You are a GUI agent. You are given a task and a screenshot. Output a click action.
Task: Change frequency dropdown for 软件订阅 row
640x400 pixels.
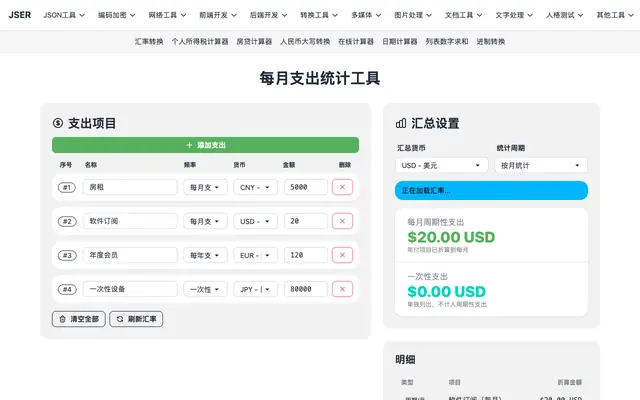[x=205, y=221]
